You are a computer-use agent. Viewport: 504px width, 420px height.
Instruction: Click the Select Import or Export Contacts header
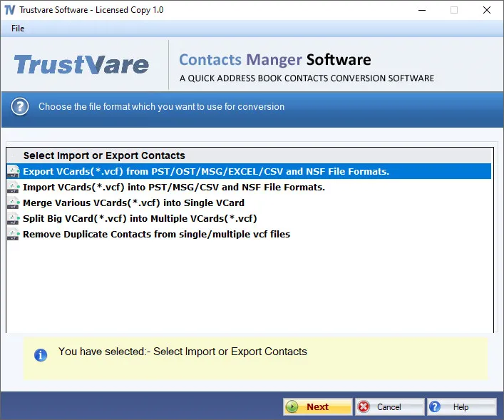pos(104,155)
